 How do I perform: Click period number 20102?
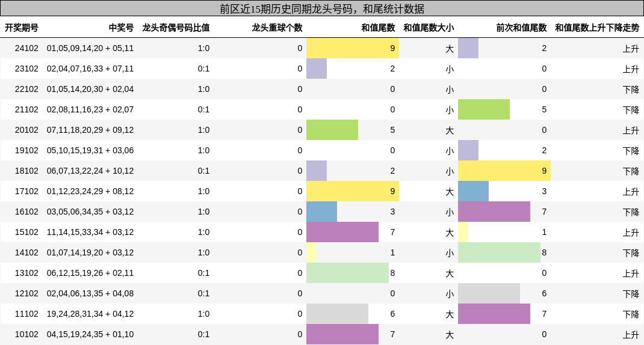[x=26, y=130]
